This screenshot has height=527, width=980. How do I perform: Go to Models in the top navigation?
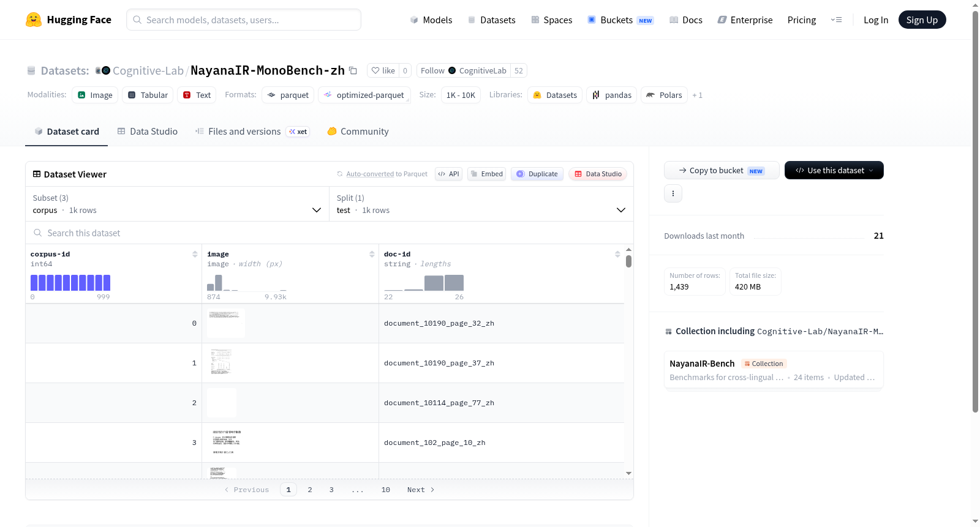tap(431, 20)
